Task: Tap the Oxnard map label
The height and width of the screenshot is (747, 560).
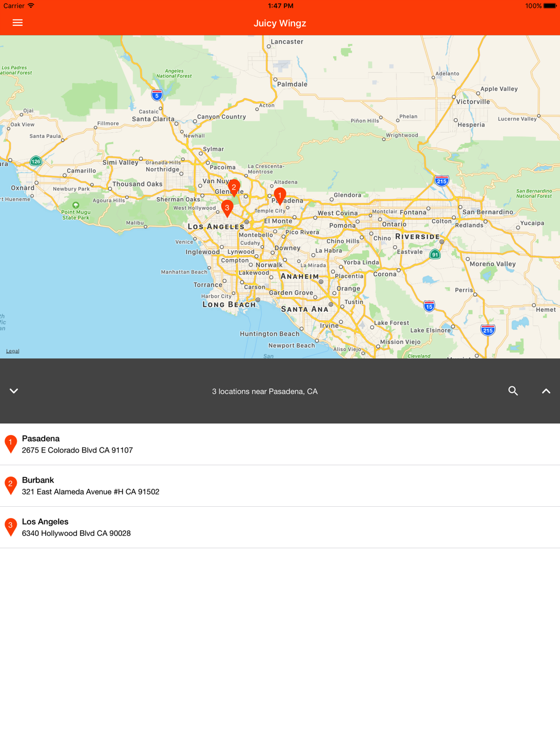Action: pos(23,188)
